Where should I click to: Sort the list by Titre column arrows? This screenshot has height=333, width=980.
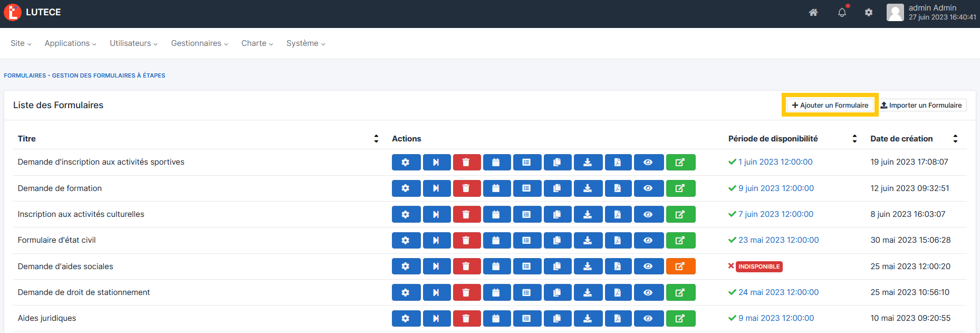coord(376,139)
